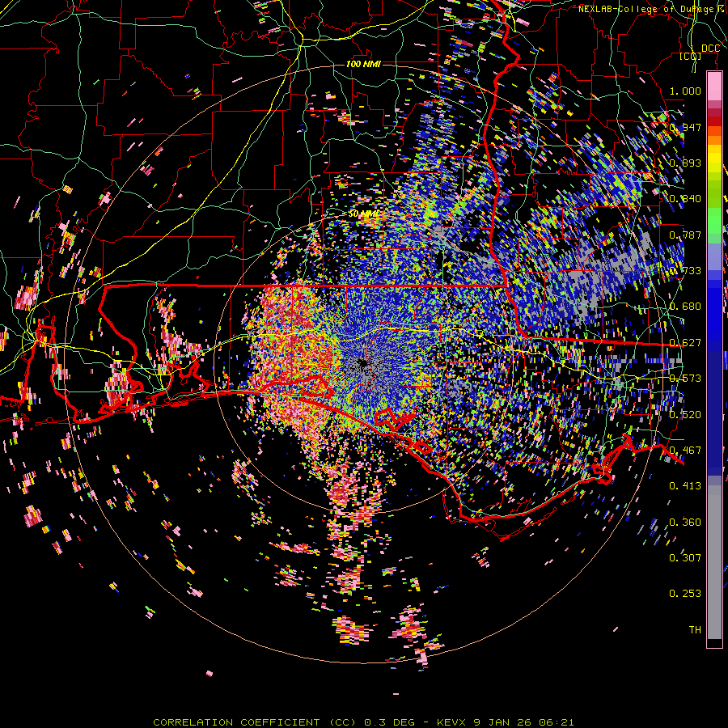
Task: Click the 0.520 legend value
Action: (x=685, y=414)
